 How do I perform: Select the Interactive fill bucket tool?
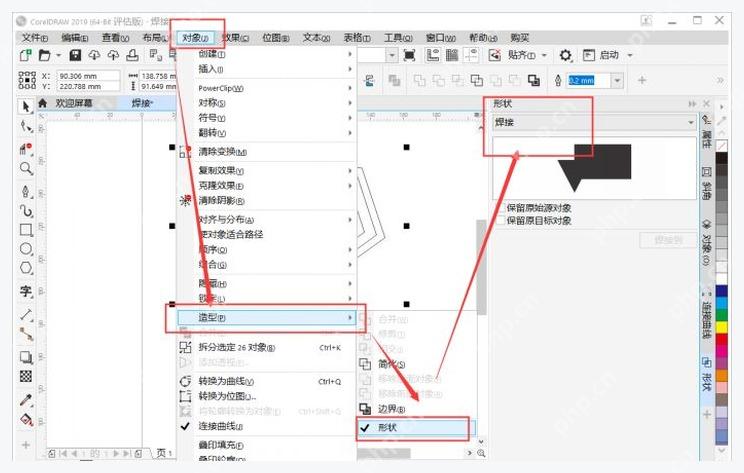pyautogui.click(x=26, y=420)
